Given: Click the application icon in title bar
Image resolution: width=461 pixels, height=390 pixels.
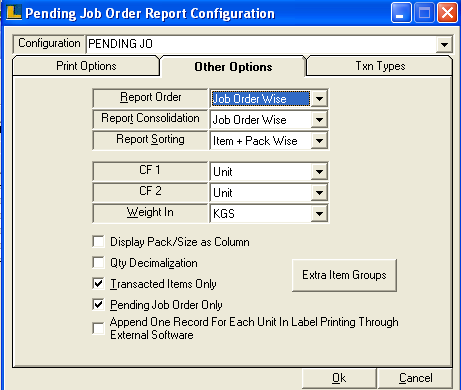Looking at the screenshot, I should coord(14,12).
